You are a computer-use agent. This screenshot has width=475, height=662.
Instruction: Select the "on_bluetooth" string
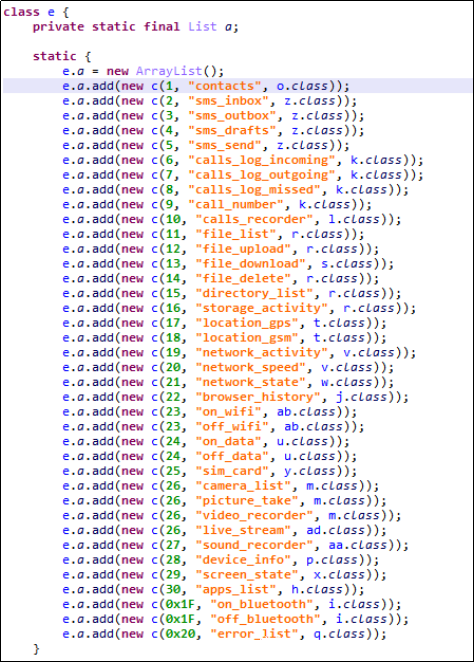(x=261, y=605)
